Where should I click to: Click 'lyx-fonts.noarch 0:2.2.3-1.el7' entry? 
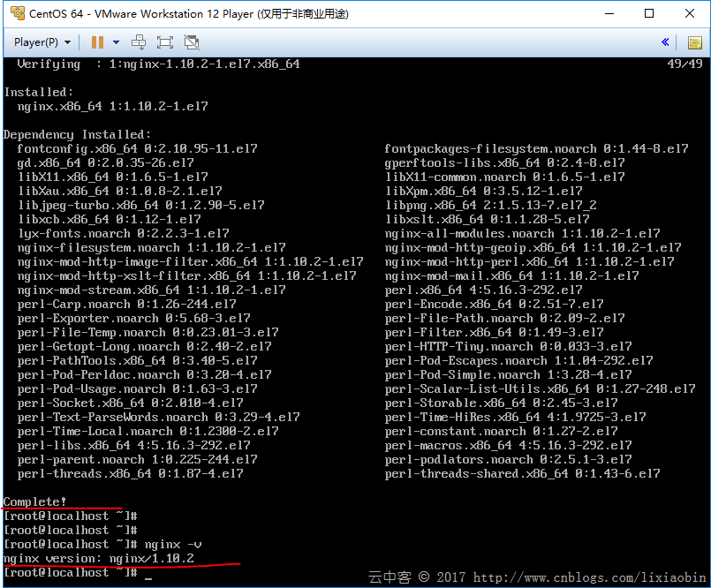pos(123,233)
